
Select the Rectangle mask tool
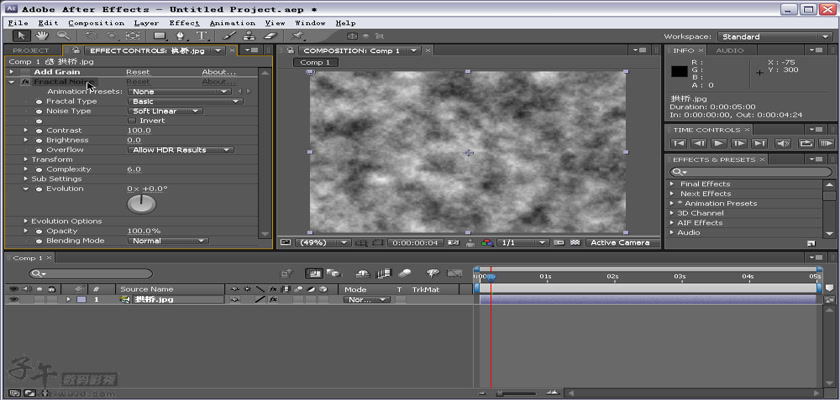tap(159, 36)
